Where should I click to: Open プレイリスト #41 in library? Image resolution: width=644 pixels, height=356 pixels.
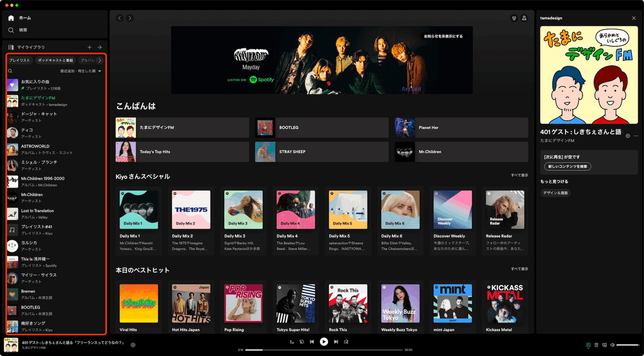click(x=56, y=229)
